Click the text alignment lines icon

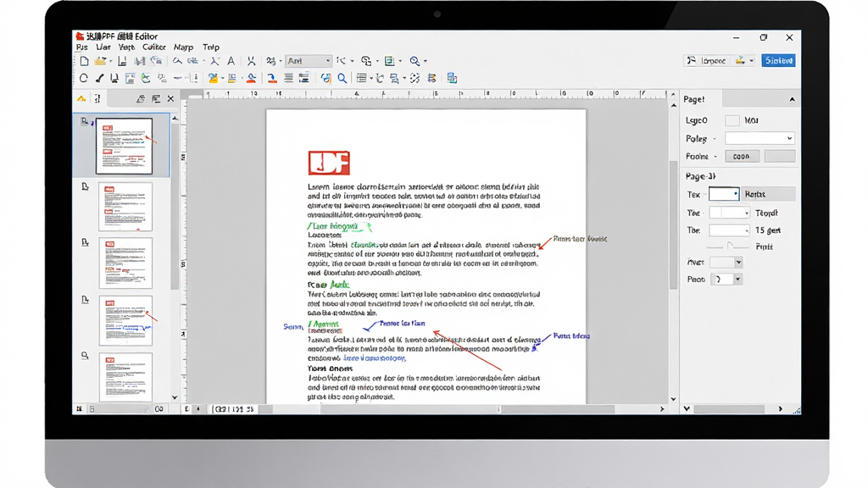(288, 78)
